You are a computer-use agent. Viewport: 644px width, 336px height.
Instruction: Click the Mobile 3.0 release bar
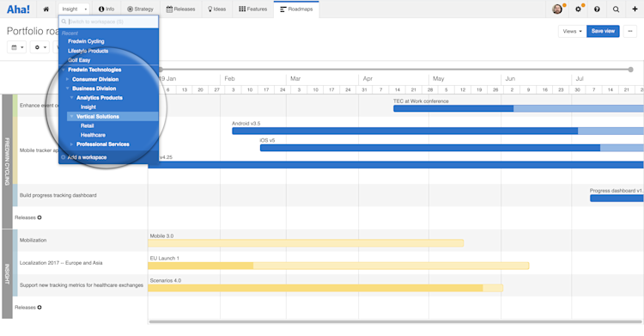[306, 243]
